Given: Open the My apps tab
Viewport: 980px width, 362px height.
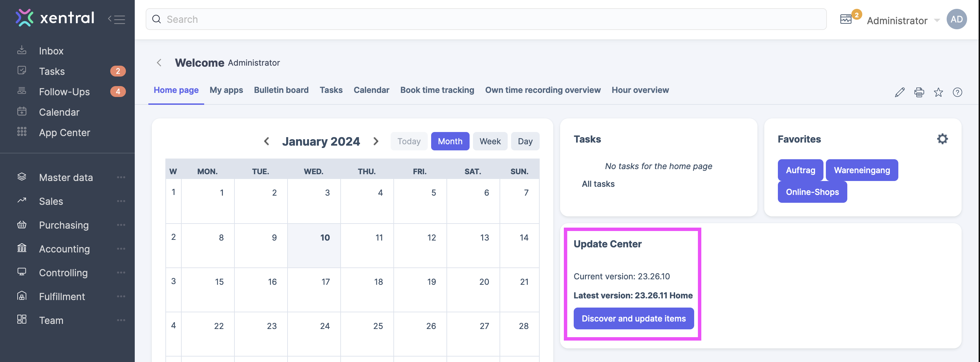Looking at the screenshot, I should click(226, 90).
